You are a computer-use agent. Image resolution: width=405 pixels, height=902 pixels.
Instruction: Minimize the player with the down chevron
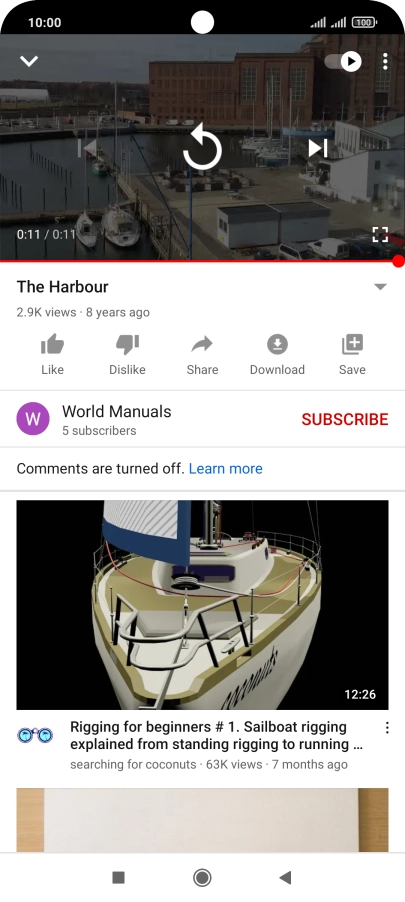29,61
